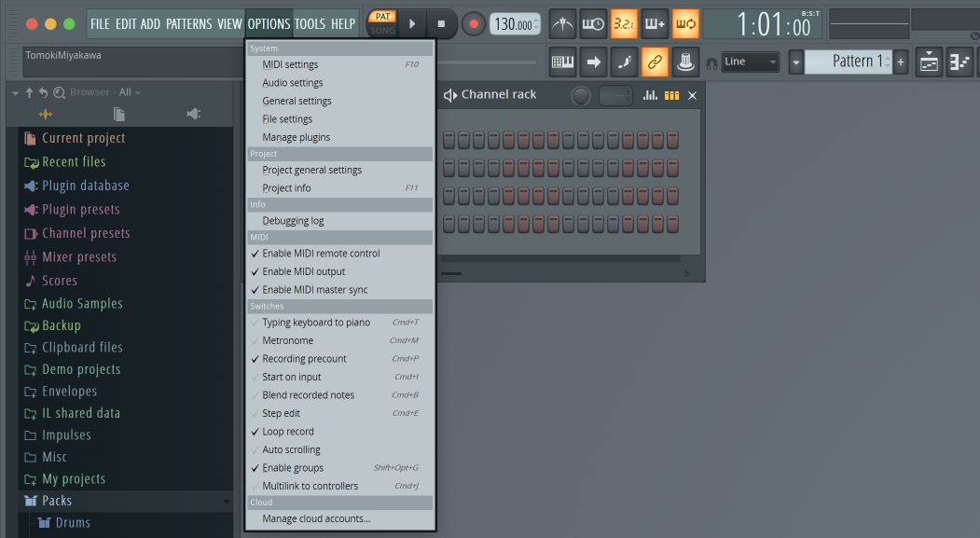Select Manage plugins menu entry

[340, 137]
